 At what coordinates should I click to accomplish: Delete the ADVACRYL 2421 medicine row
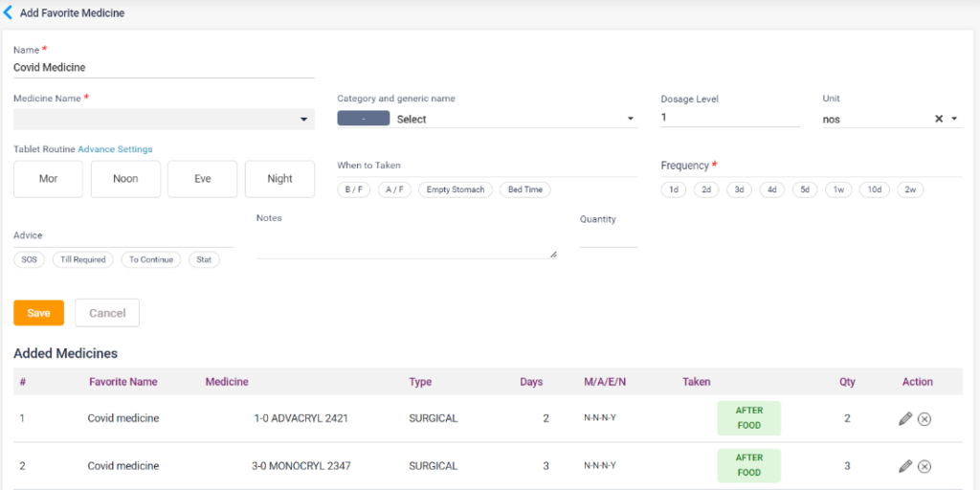[924, 419]
